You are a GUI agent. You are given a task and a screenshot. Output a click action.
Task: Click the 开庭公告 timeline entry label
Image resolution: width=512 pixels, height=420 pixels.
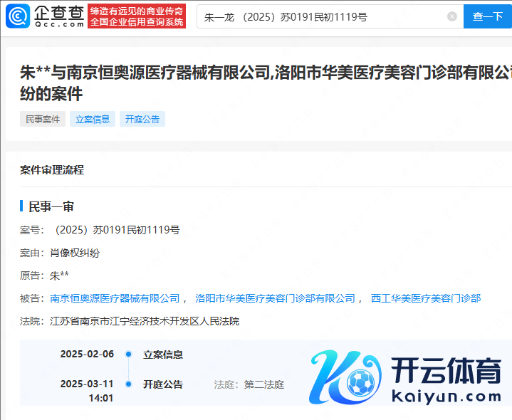tap(163, 384)
